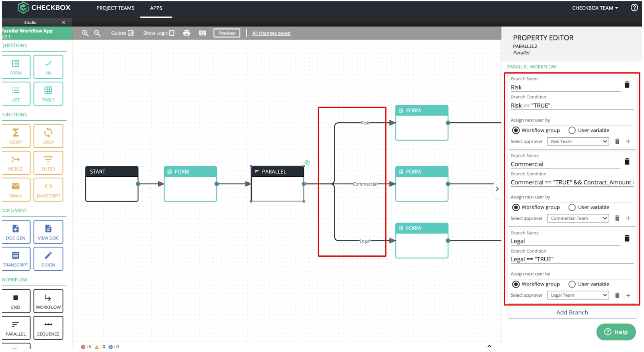The height and width of the screenshot is (352, 644).
Task: Click the All changes saved link
Action: pos(271,33)
